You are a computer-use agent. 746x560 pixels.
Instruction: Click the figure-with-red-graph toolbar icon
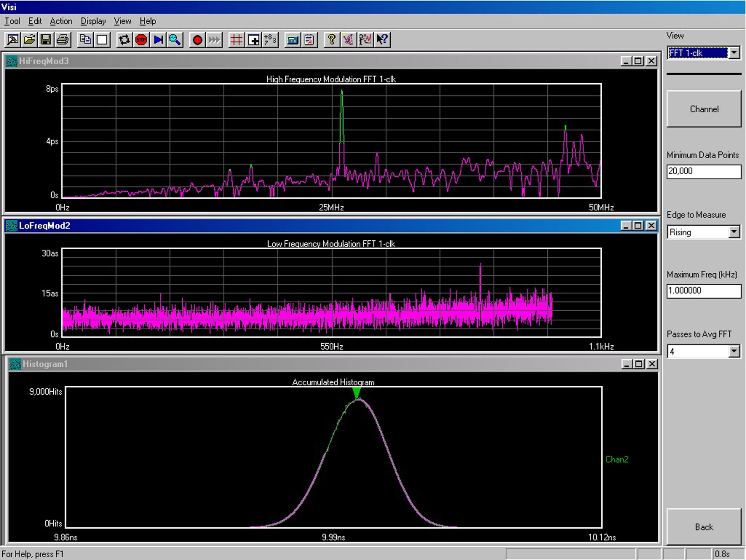click(365, 40)
